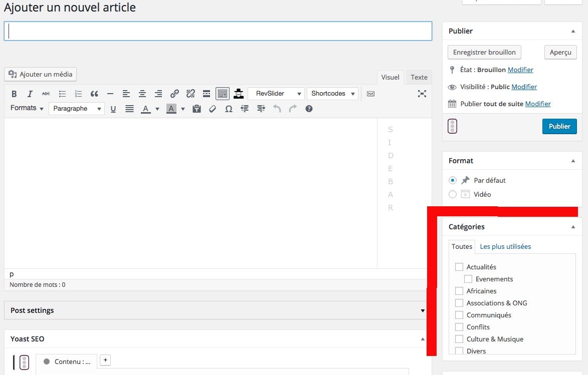Open the Les plus utilisées tab

[x=505, y=246]
